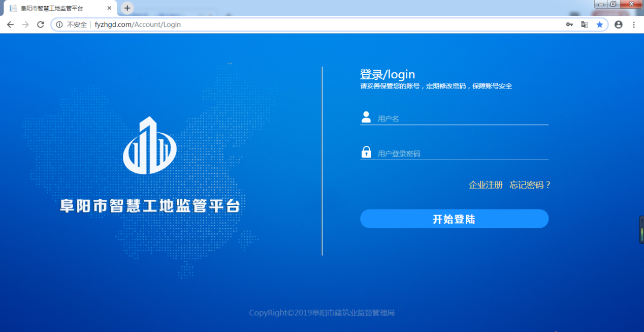Viewport: 644px width, 332px height.
Task: Click the white building logo
Action: [150, 145]
